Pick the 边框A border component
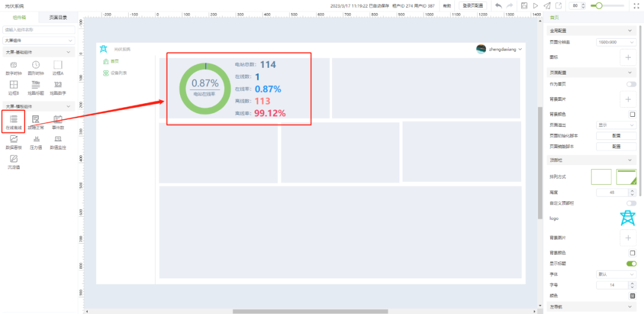 (58, 65)
